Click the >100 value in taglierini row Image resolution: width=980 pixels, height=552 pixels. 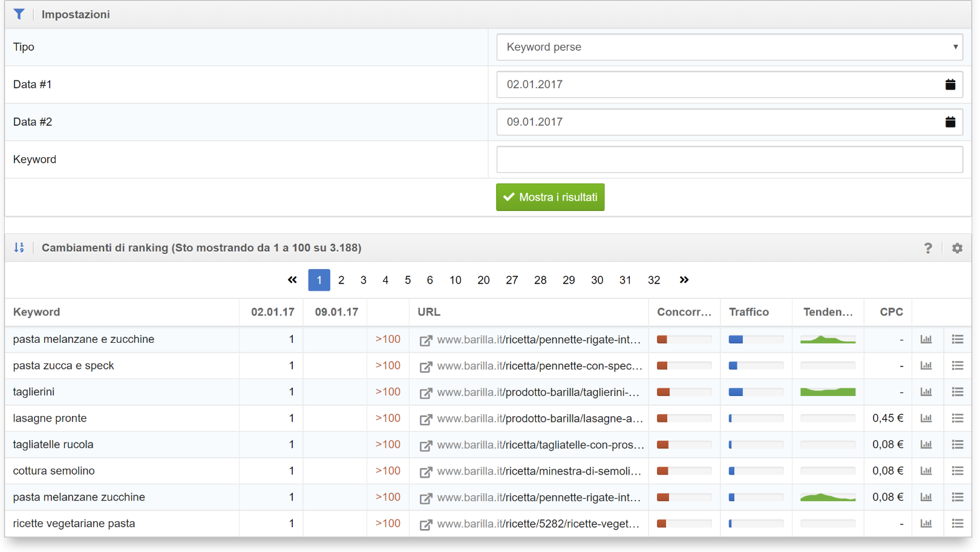click(388, 392)
